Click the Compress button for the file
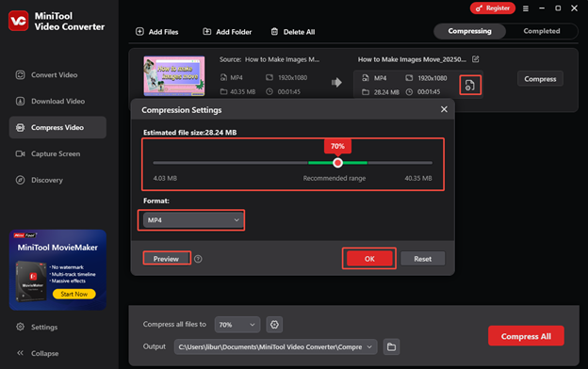 pyautogui.click(x=540, y=79)
